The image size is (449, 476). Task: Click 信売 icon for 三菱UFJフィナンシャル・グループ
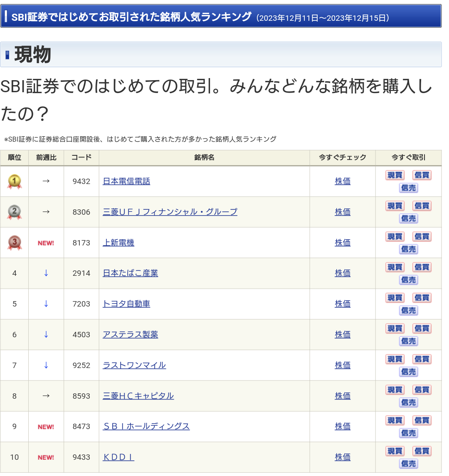pos(409,218)
